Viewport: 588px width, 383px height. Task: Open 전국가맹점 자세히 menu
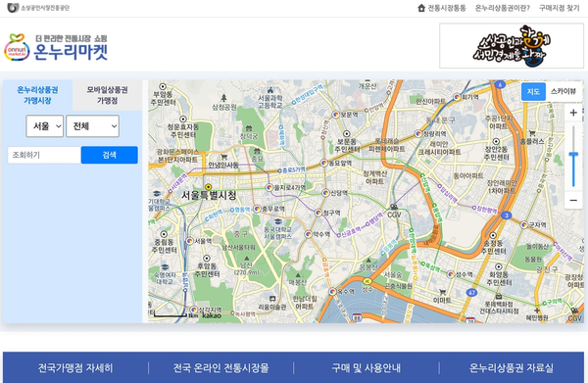click(75, 368)
